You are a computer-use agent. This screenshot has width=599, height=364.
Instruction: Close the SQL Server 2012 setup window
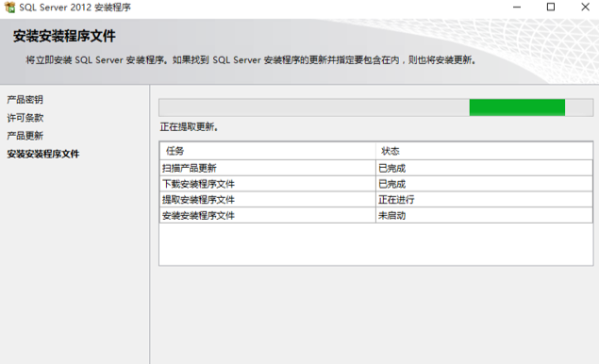585,8
